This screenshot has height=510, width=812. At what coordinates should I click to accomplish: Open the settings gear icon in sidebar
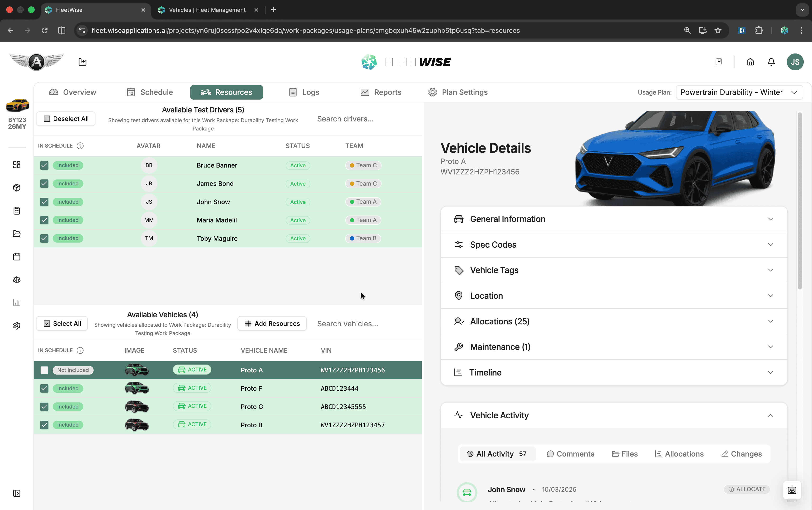point(17,326)
